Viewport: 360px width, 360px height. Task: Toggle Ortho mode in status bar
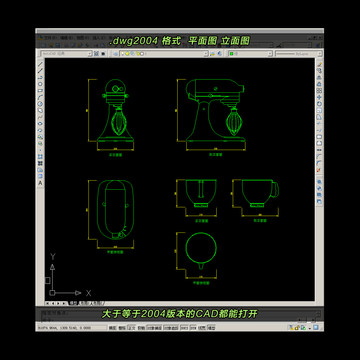point(131,328)
